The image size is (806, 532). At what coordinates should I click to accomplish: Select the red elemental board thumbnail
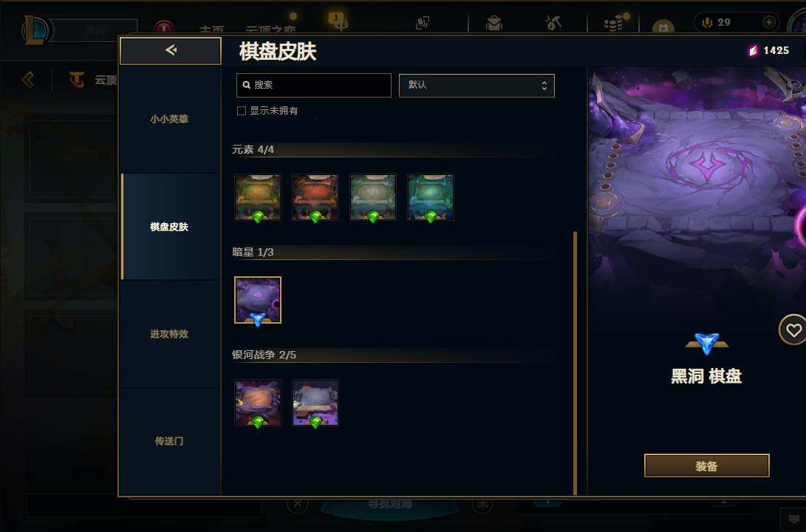click(x=315, y=197)
